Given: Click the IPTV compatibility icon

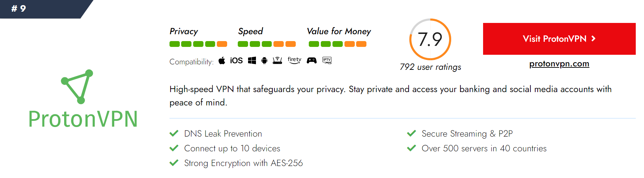Looking at the screenshot, I should 327,61.
